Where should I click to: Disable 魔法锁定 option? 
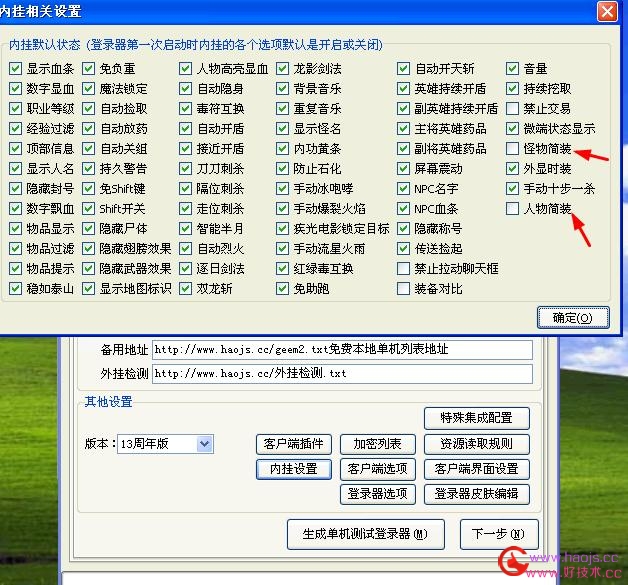point(88,88)
